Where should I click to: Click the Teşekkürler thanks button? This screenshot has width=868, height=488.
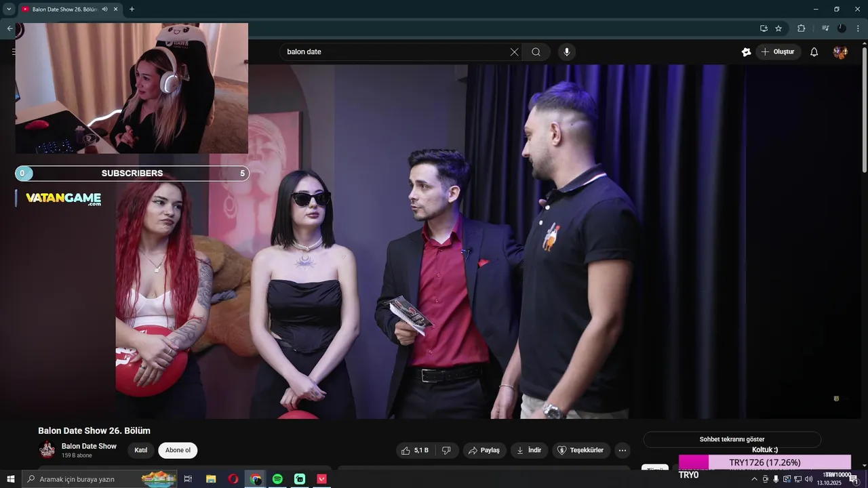[580, 451]
